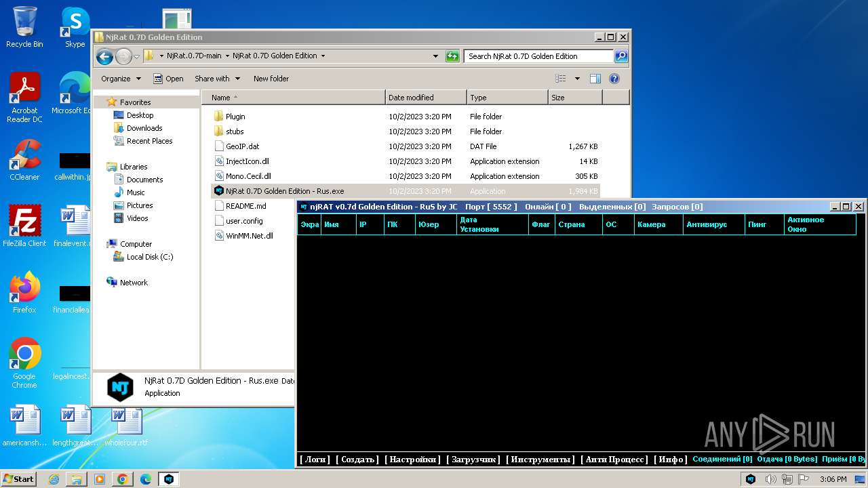Open the view options dropdown arrow
The image size is (868, 488).
[577, 79]
